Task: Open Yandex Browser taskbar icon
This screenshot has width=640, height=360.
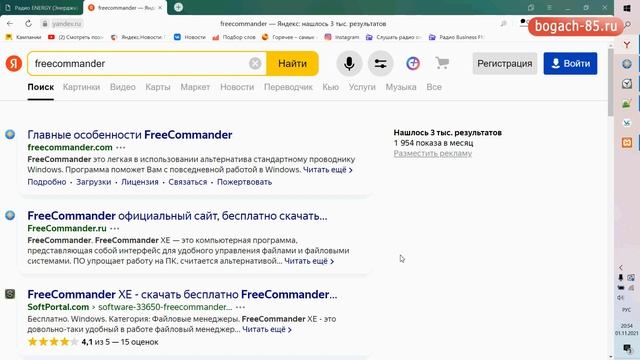Action: coord(627,44)
